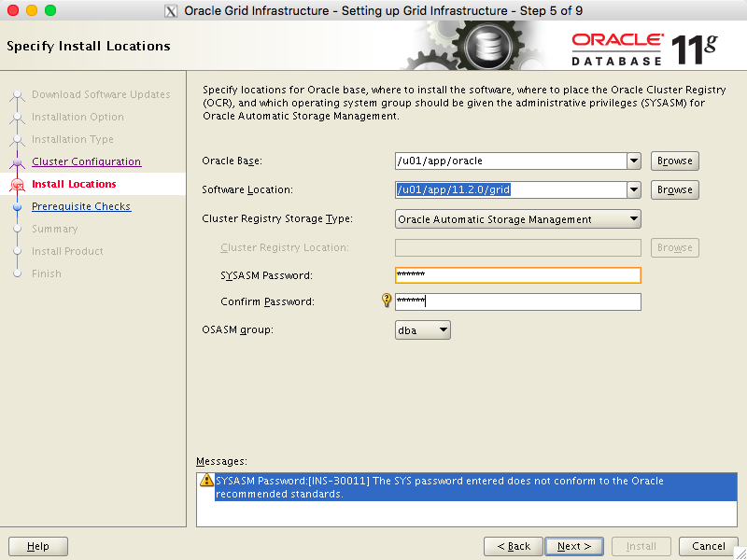Expand the Oracle Base path dropdown
747x560 pixels.
point(634,161)
